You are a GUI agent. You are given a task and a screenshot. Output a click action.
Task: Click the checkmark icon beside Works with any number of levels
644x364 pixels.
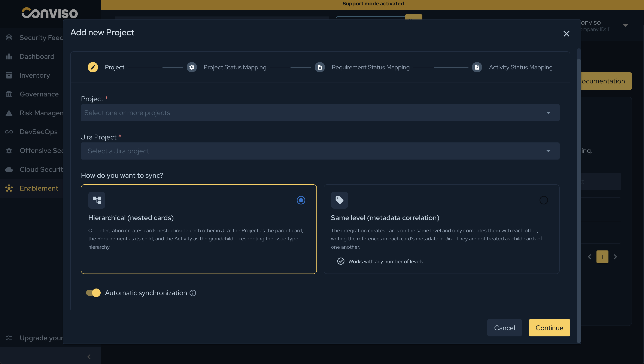(341, 261)
